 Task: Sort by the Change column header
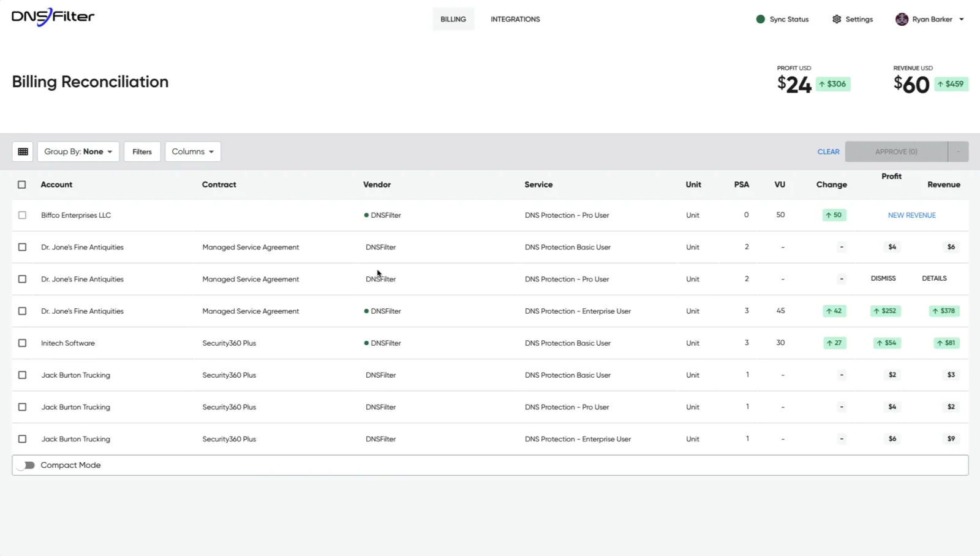[832, 185]
